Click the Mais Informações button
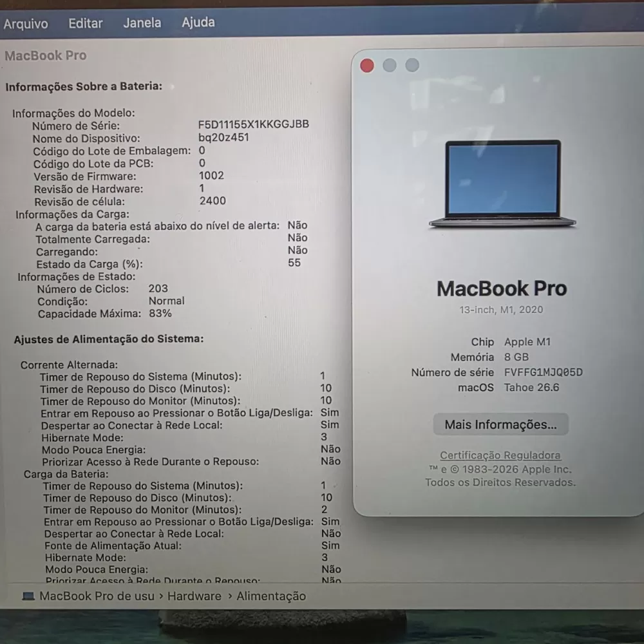 coord(500,424)
